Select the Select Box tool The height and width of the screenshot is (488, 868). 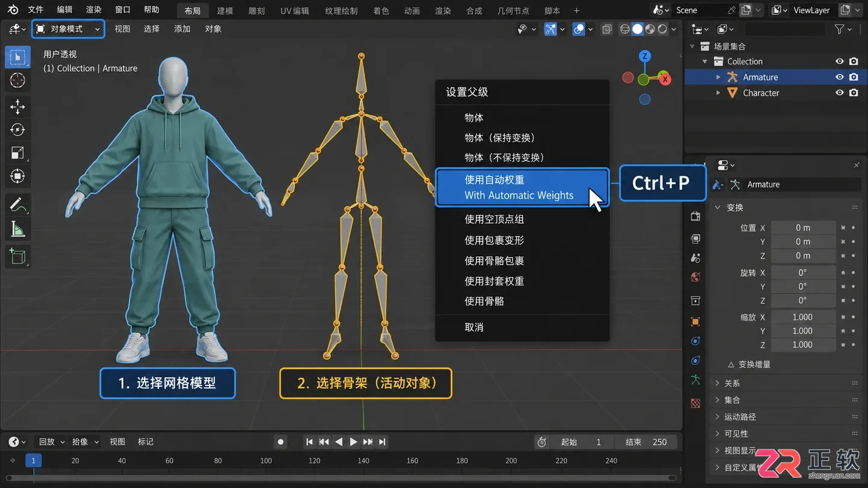coord(17,57)
